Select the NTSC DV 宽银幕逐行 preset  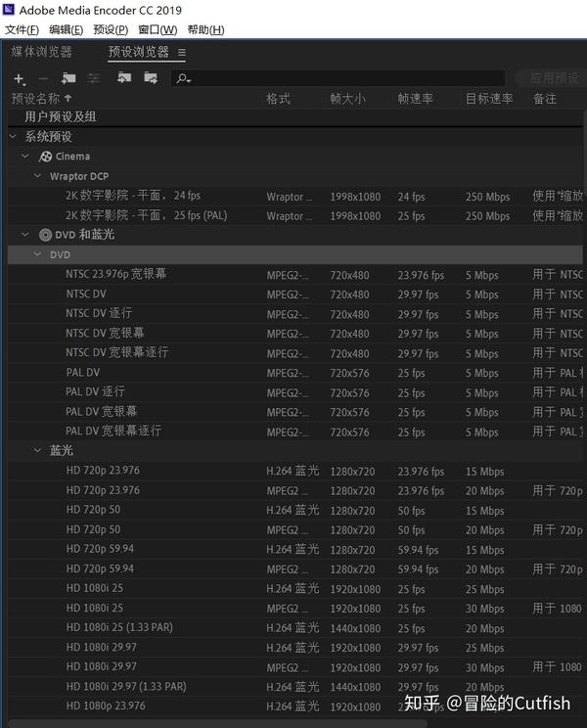coord(295,353)
